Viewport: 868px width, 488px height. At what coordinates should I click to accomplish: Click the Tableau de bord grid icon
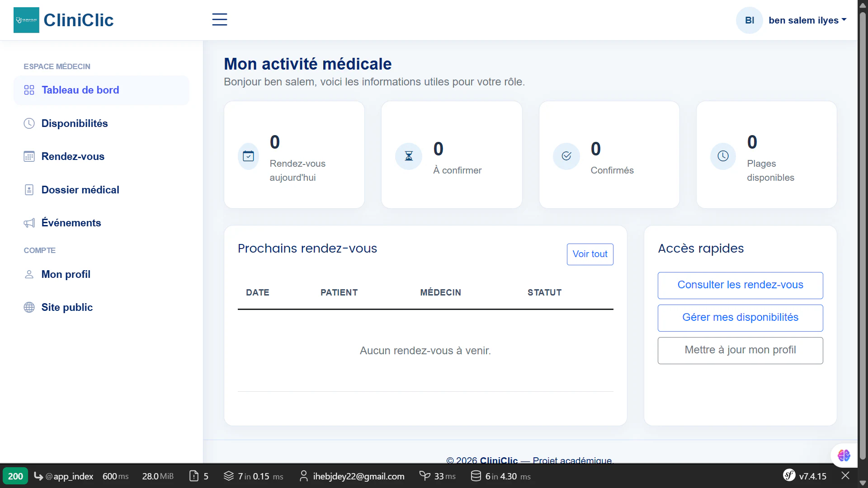click(29, 90)
